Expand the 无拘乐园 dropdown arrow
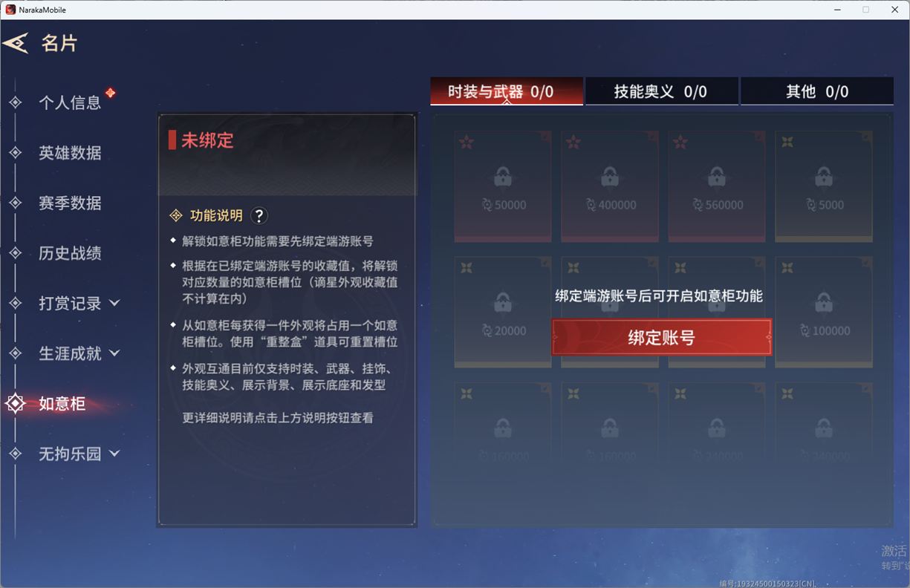Screen dimensions: 910x588 114,453
